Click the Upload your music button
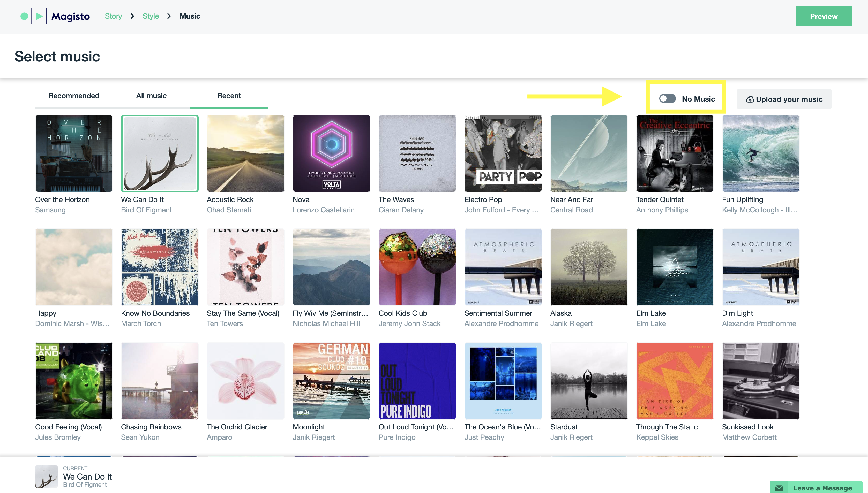The height and width of the screenshot is (493, 868). [x=784, y=99]
